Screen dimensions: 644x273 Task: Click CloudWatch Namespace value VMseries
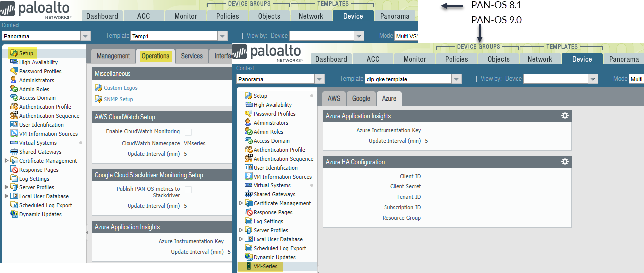[x=195, y=143]
